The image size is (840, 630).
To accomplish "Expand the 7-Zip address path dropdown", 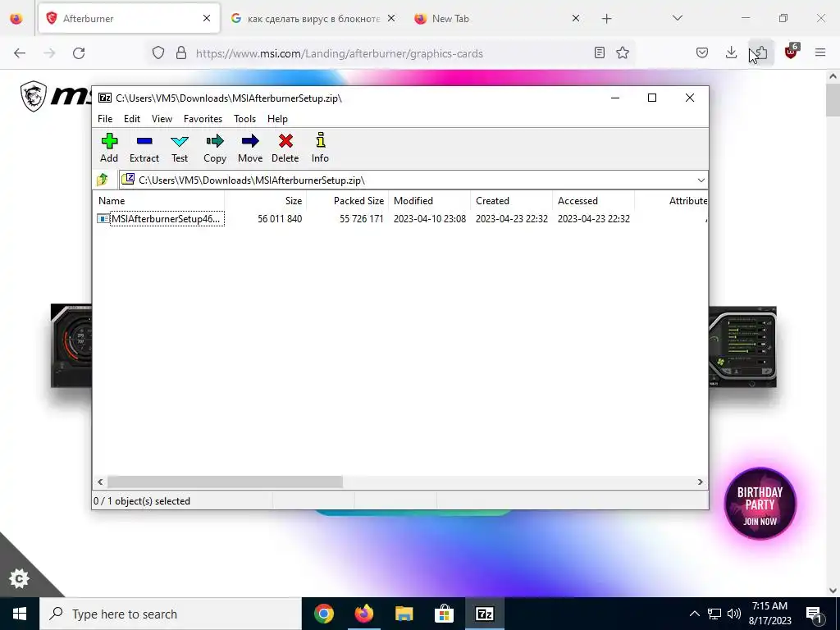I will tap(701, 180).
